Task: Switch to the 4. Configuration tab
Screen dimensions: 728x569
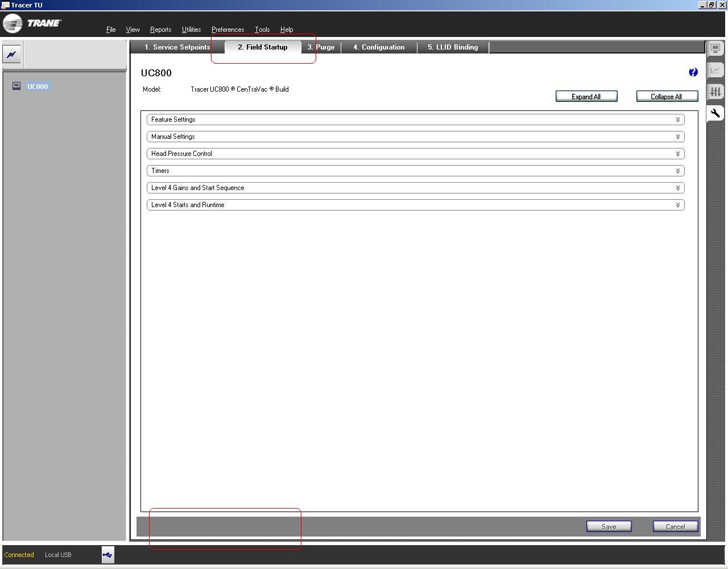Action: [379, 47]
